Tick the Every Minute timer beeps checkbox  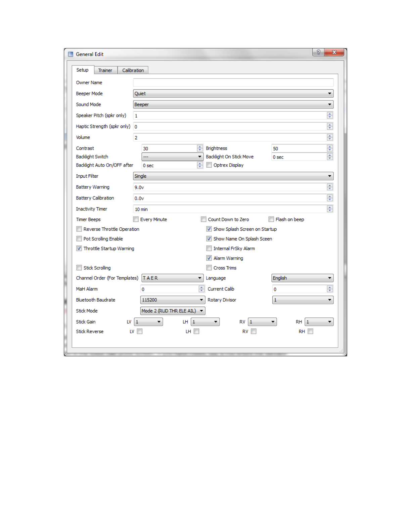136,219
